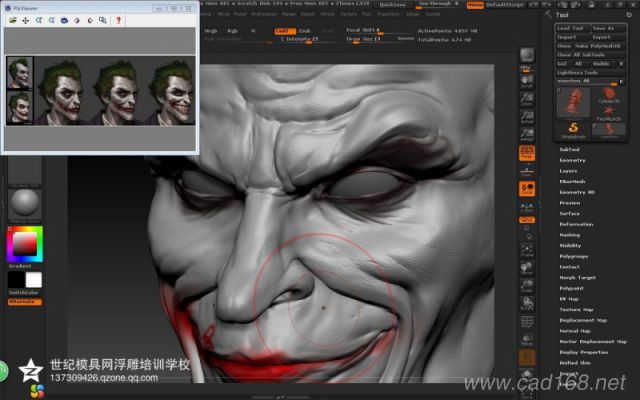Click PixViewer zoom-in magnifier icon

point(39,20)
